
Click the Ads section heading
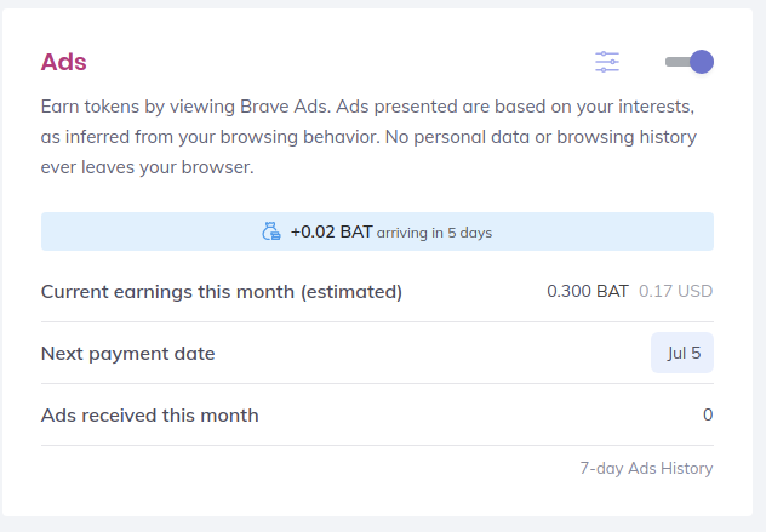[x=64, y=62]
